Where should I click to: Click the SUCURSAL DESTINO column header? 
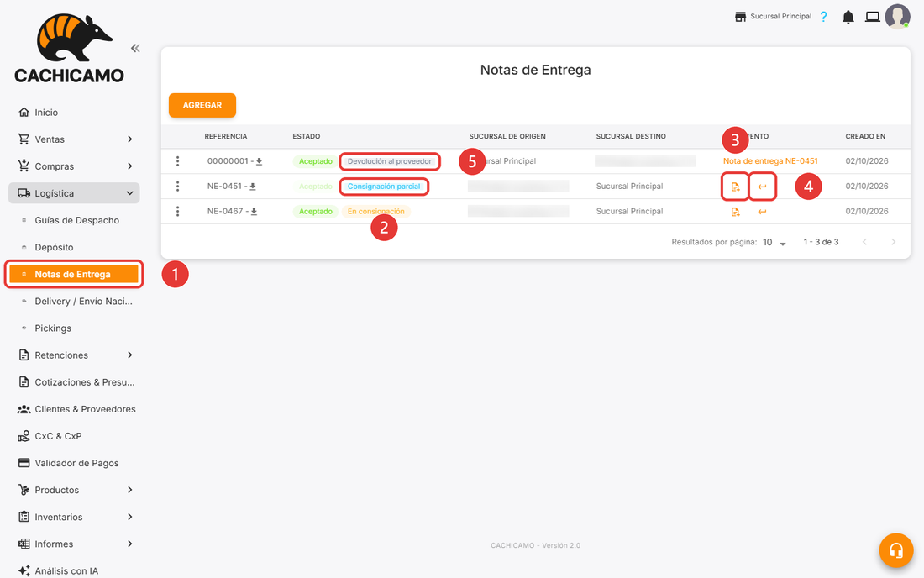[631, 136]
